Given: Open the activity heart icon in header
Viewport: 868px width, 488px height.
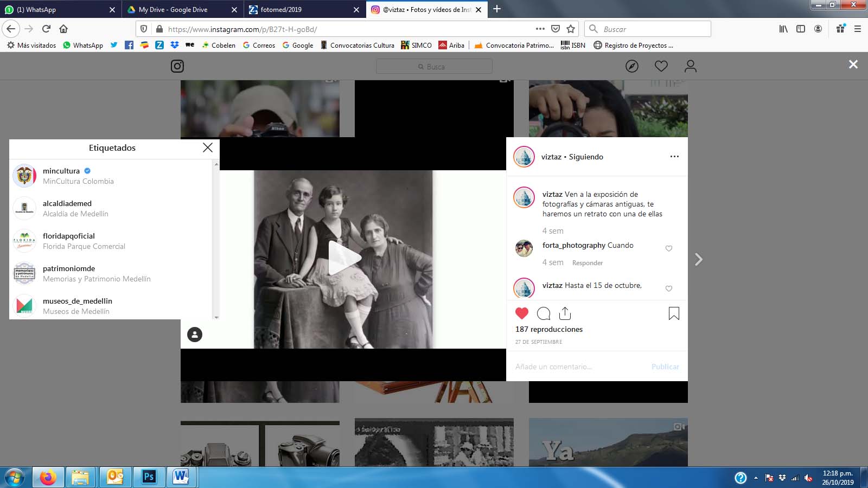Looking at the screenshot, I should point(661,66).
